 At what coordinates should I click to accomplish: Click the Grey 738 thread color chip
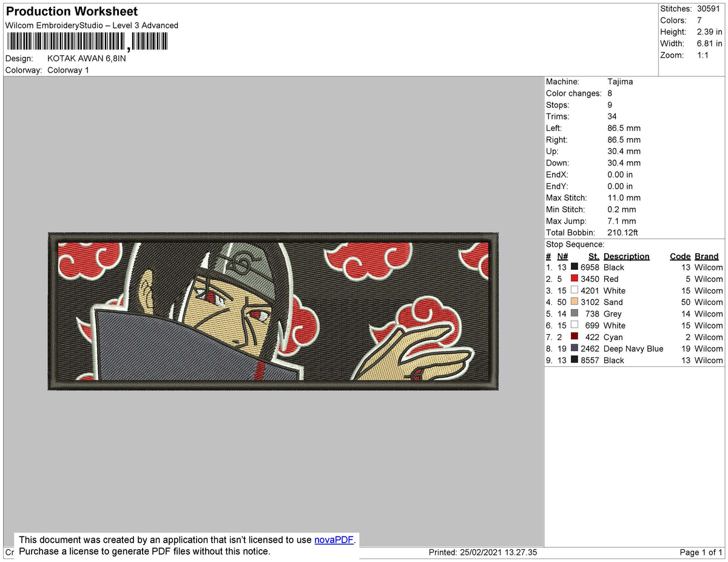(x=573, y=313)
